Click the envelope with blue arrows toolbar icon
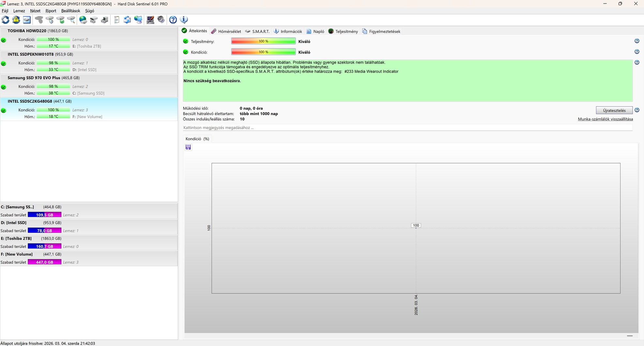 point(127,20)
